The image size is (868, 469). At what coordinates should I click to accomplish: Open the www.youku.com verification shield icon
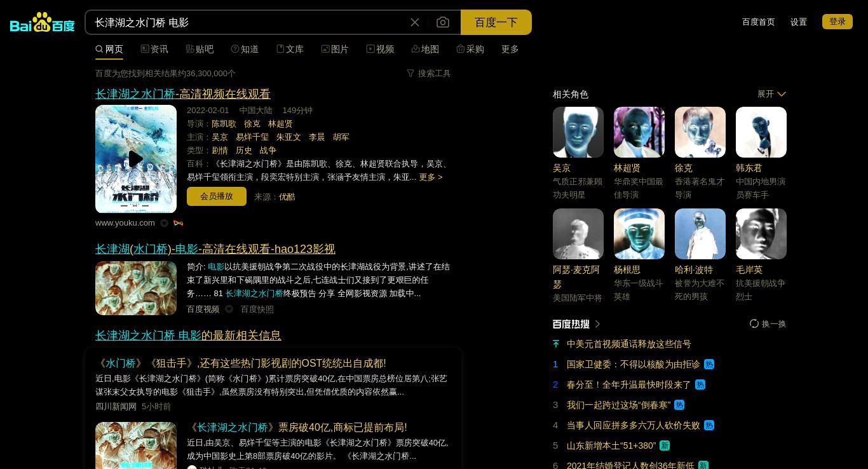coord(165,223)
